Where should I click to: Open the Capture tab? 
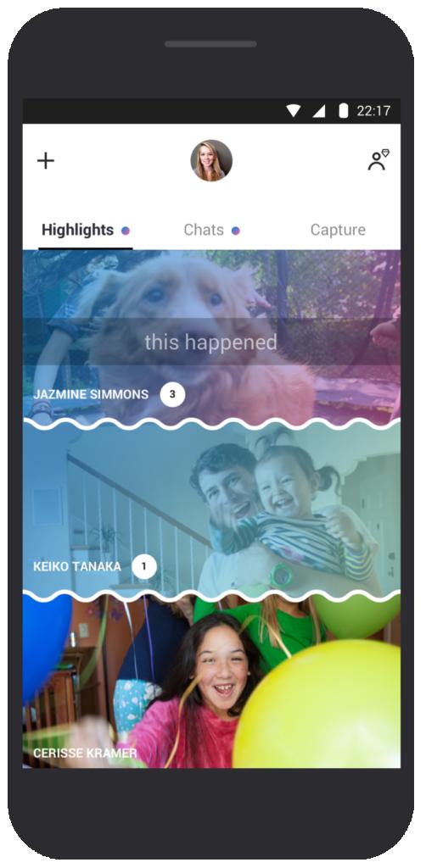[338, 230]
